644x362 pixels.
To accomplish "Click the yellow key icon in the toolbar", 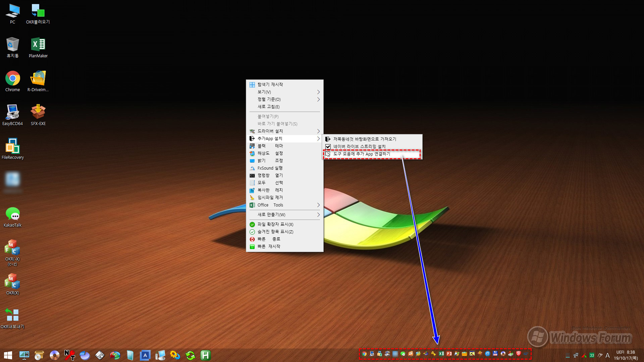I will pyautogui.click(x=434, y=354).
